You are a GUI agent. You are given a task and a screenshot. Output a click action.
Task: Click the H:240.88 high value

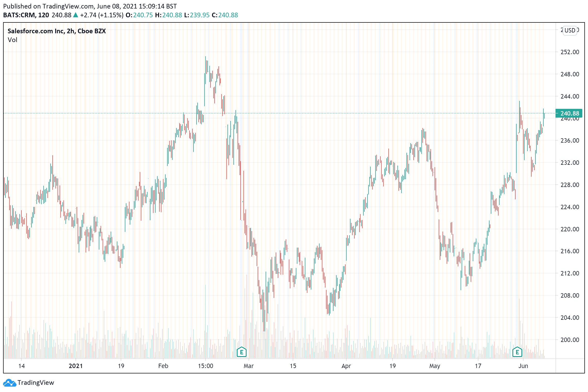(x=169, y=15)
